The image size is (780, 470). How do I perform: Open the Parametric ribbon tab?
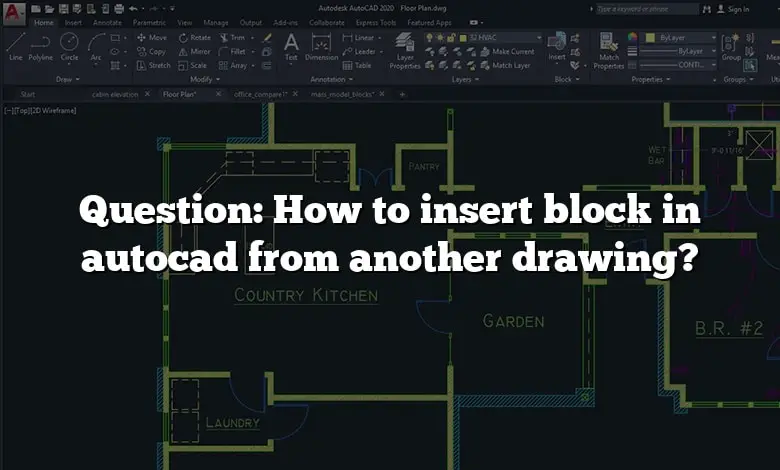[x=149, y=23]
